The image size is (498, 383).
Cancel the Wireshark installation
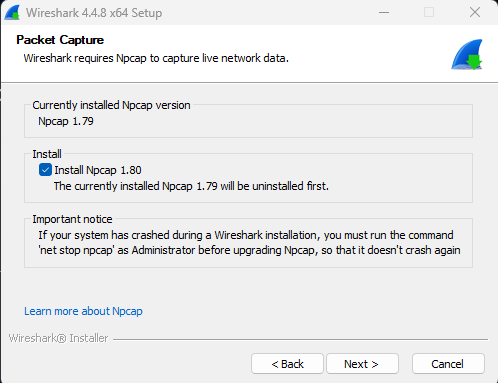[448, 364]
